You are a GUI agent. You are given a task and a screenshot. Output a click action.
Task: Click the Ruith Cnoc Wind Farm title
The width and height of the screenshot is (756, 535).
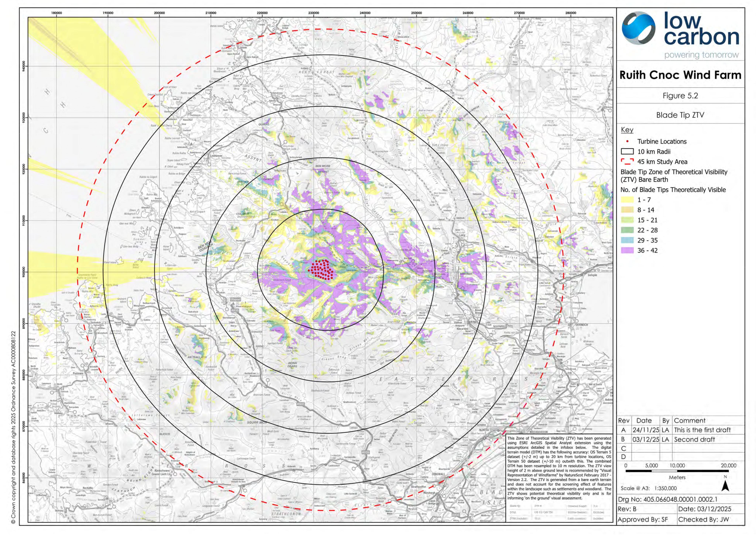click(680, 75)
